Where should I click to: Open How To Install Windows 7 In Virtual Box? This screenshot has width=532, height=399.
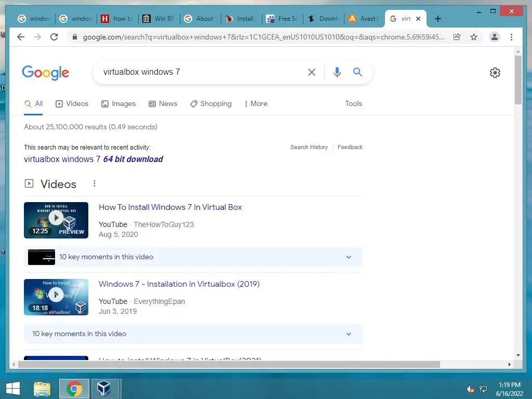[170, 207]
